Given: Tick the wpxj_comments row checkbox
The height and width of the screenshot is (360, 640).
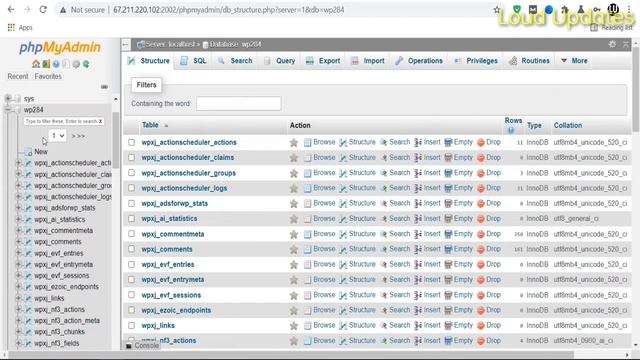Looking at the screenshot, I should [131, 249].
